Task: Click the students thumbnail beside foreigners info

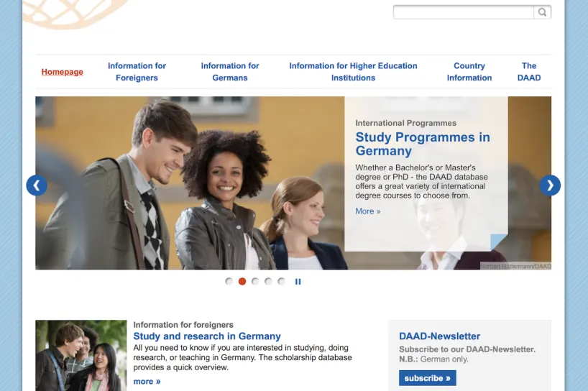Action: (81, 355)
